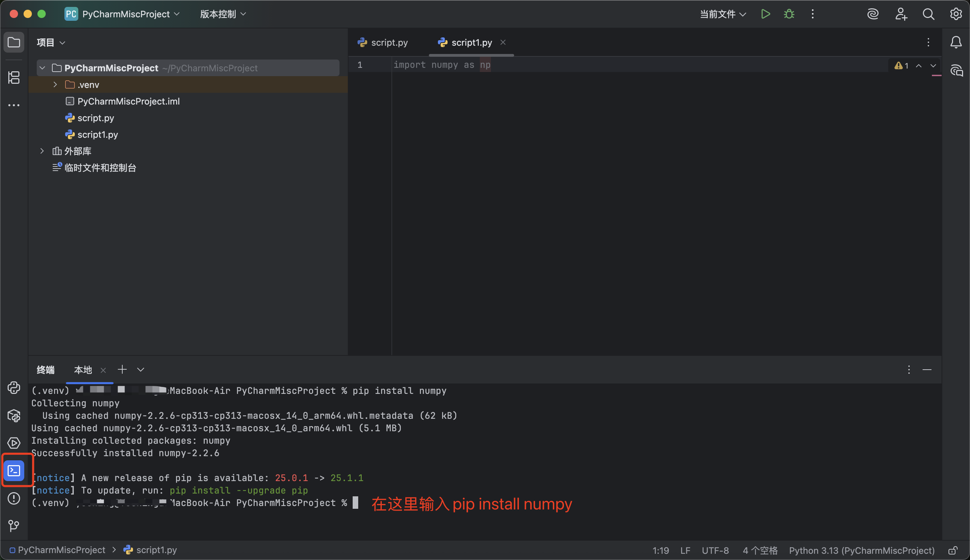Expand the .venv folder
This screenshot has height=560, width=970.
(55, 84)
